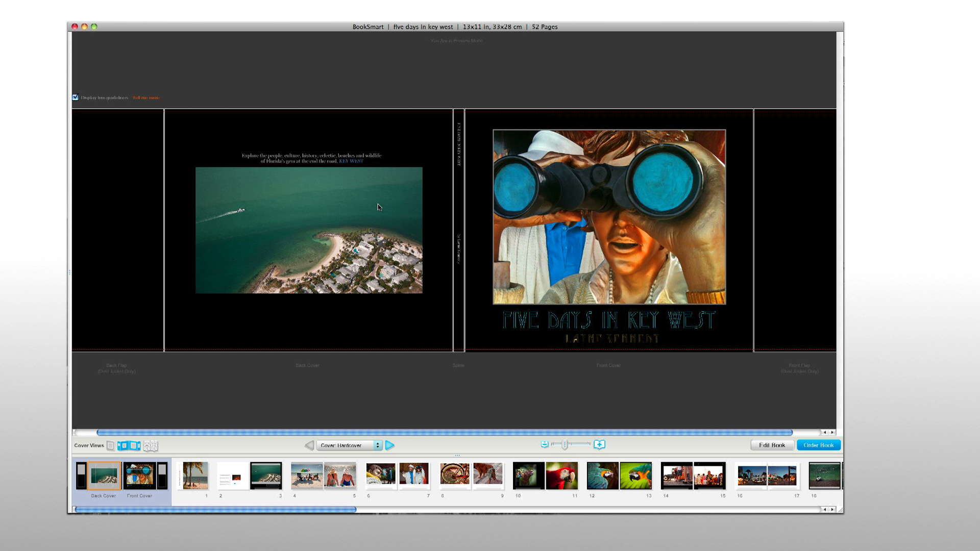Select the Back Cover thumbnail
The height and width of the screenshot is (551, 980).
point(104,475)
